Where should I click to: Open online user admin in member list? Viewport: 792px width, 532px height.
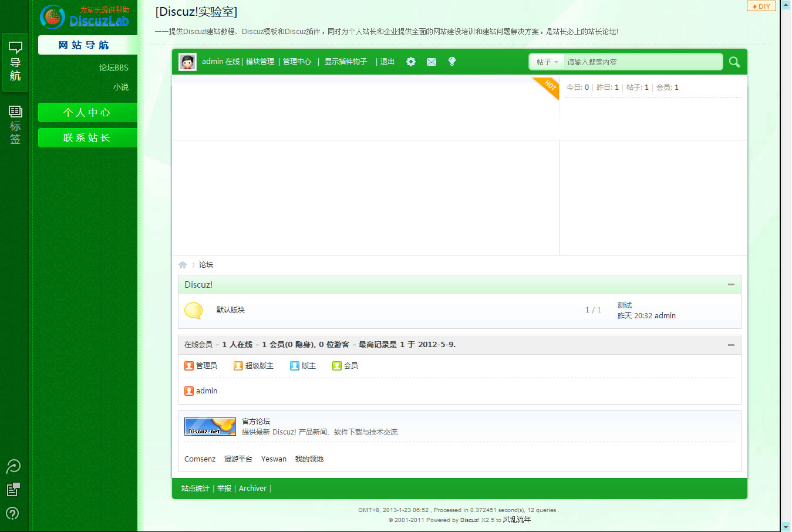click(x=207, y=391)
